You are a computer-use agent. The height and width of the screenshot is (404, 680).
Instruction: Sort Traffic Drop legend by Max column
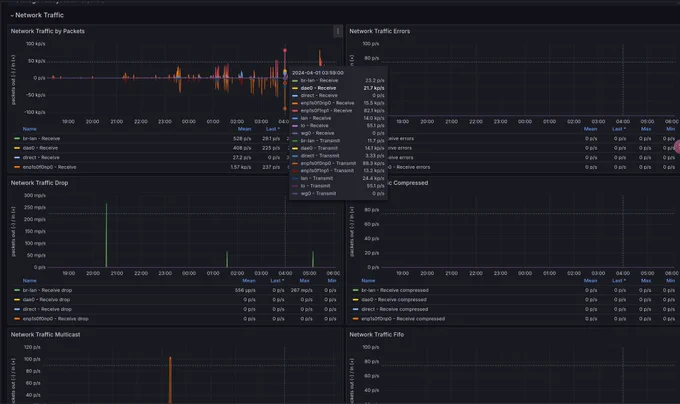tap(304, 281)
